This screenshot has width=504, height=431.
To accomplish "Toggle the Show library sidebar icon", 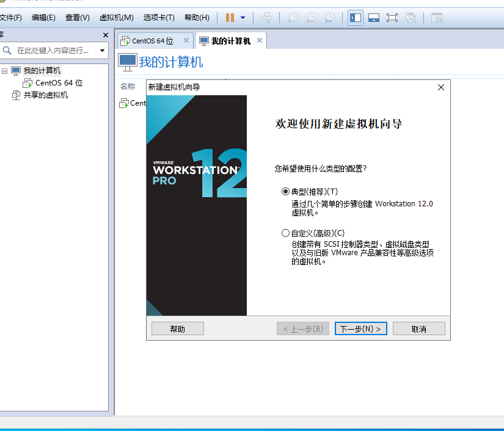I will [356, 18].
